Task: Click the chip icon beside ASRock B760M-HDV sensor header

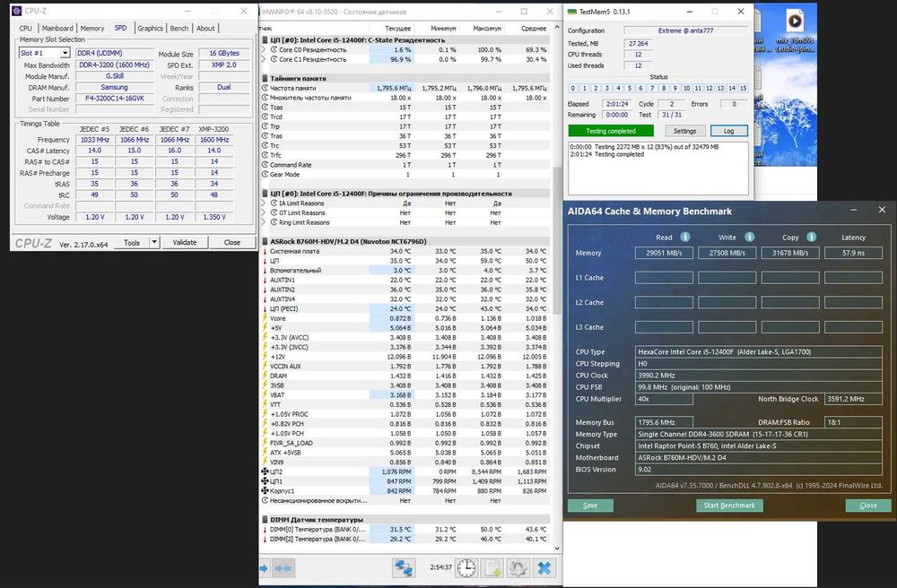Action: coord(265,241)
